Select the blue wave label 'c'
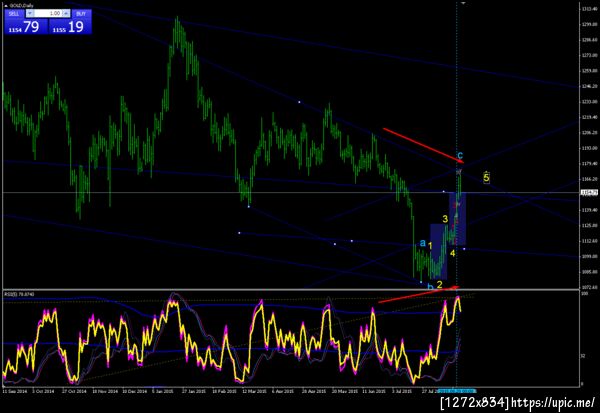600x413 pixels. 460,155
